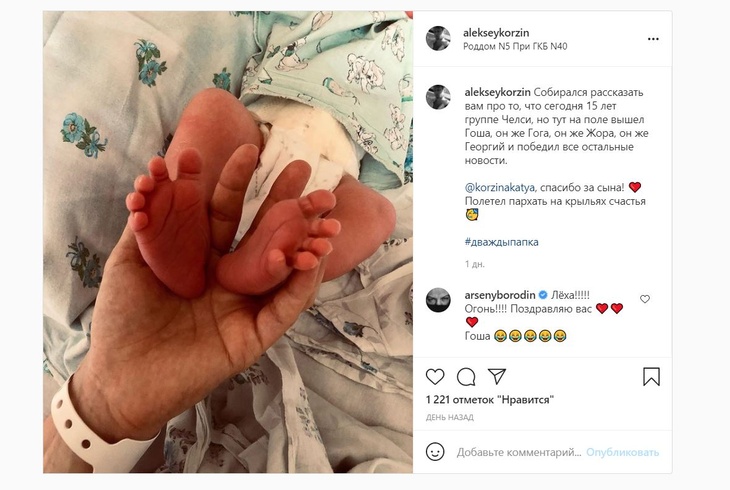Open the alekseykorzin username in the header
Viewport: 730px width, 490px height.
click(496, 33)
